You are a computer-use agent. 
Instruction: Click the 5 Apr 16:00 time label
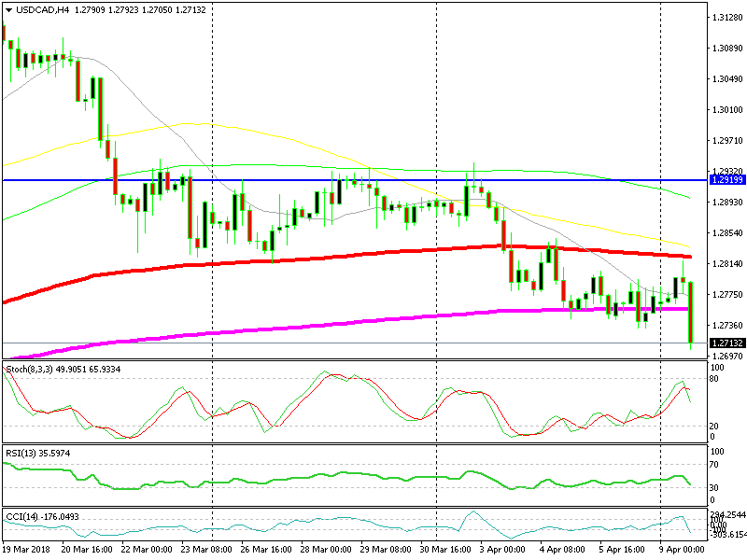tap(622, 549)
